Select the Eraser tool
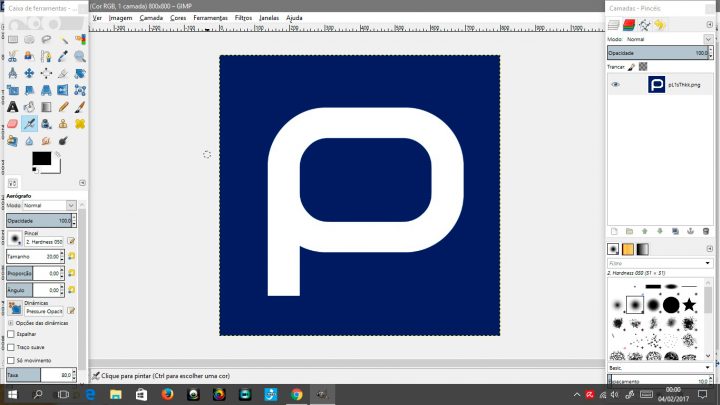The height and width of the screenshot is (405, 720). [x=12, y=124]
